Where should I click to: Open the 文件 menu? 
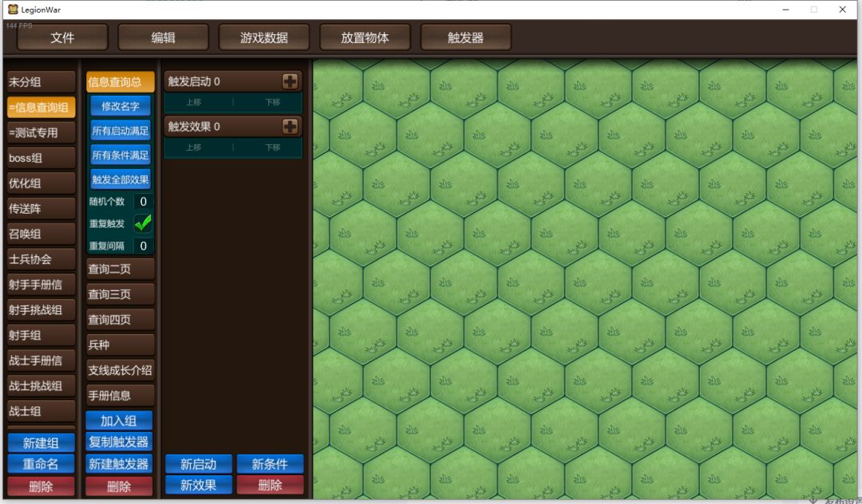pyautogui.click(x=62, y=37)
